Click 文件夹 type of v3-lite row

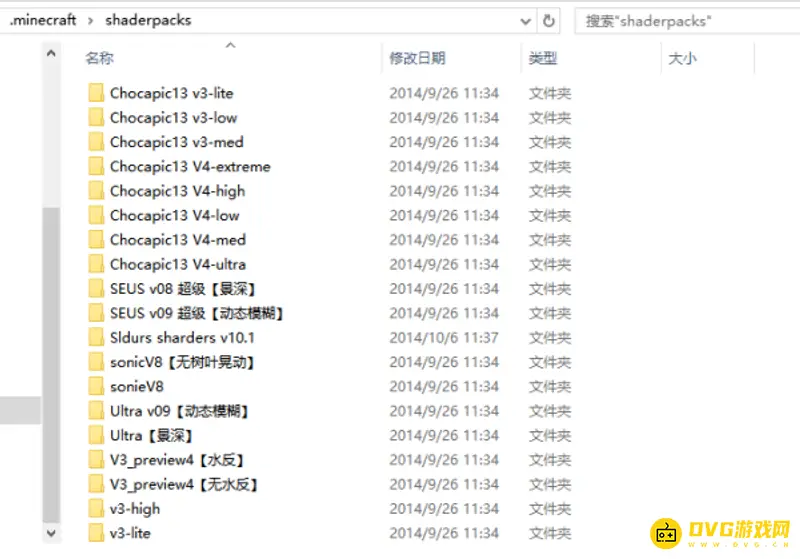(550, 533)
